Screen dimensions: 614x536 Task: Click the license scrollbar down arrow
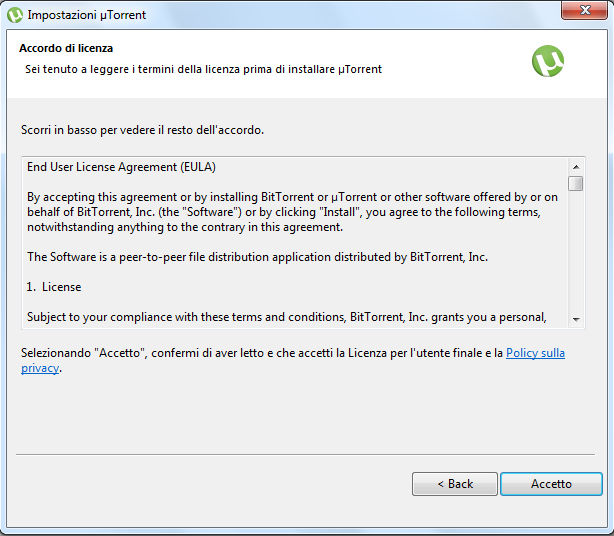coord(576,319)
